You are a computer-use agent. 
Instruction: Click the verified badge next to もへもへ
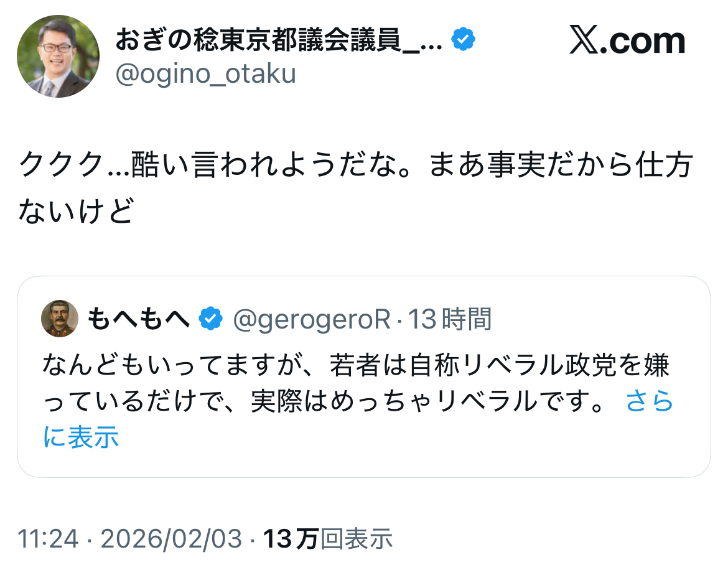(x=211, y=319)
